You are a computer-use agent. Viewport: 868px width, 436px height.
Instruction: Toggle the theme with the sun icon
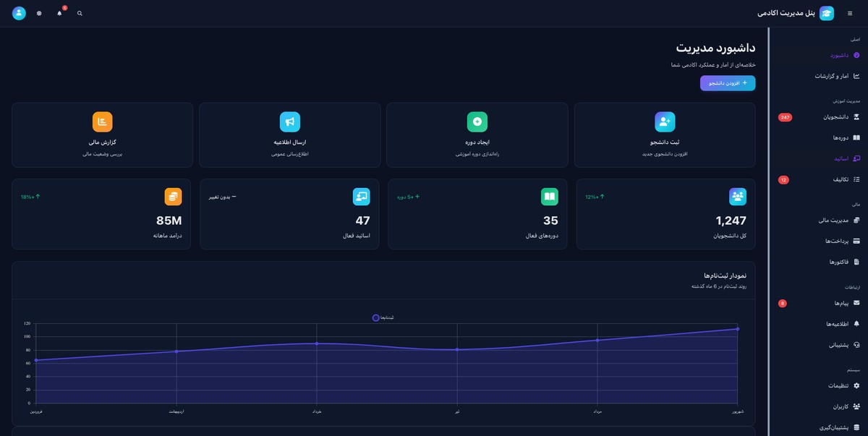pyautogui.click(x=39, y=14)
